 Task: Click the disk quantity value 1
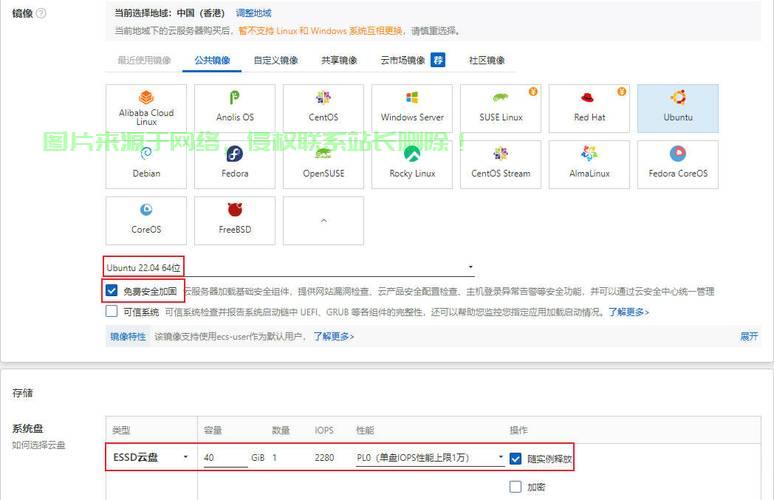(x=274, y=458)
